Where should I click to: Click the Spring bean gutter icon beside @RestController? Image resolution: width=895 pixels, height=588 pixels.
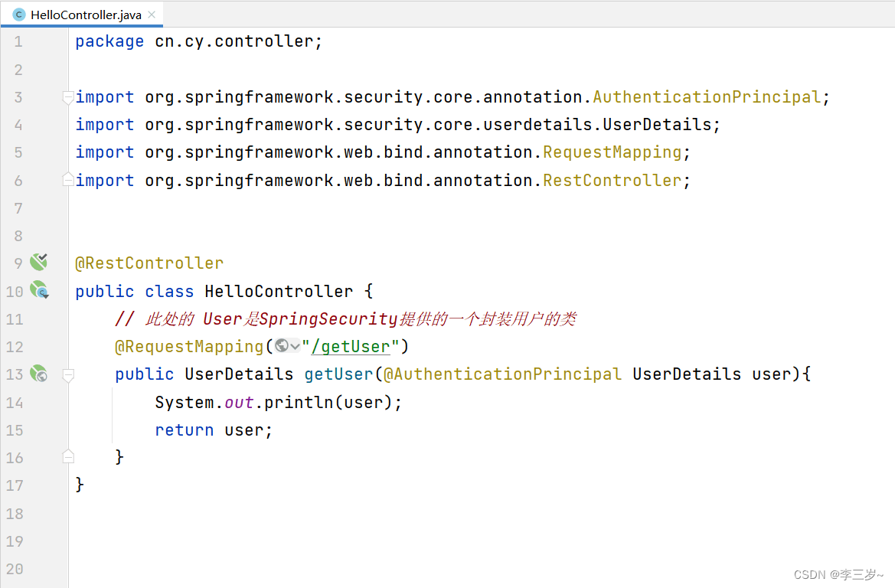coord(38,263)
